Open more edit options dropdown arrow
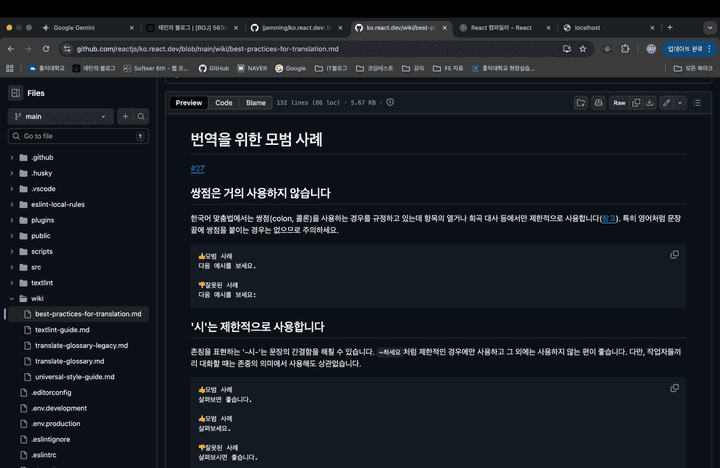Screen dimensions: 720x468 point(680,102)
